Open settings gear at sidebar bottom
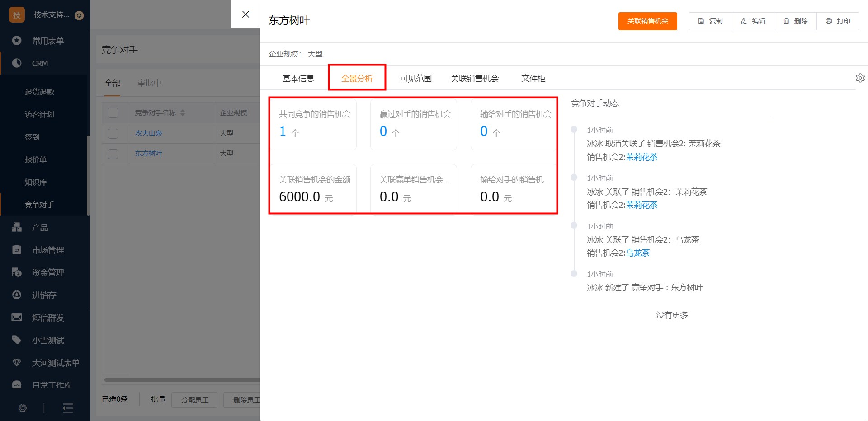This screenshot has width=868, height=421. point(23,408)
